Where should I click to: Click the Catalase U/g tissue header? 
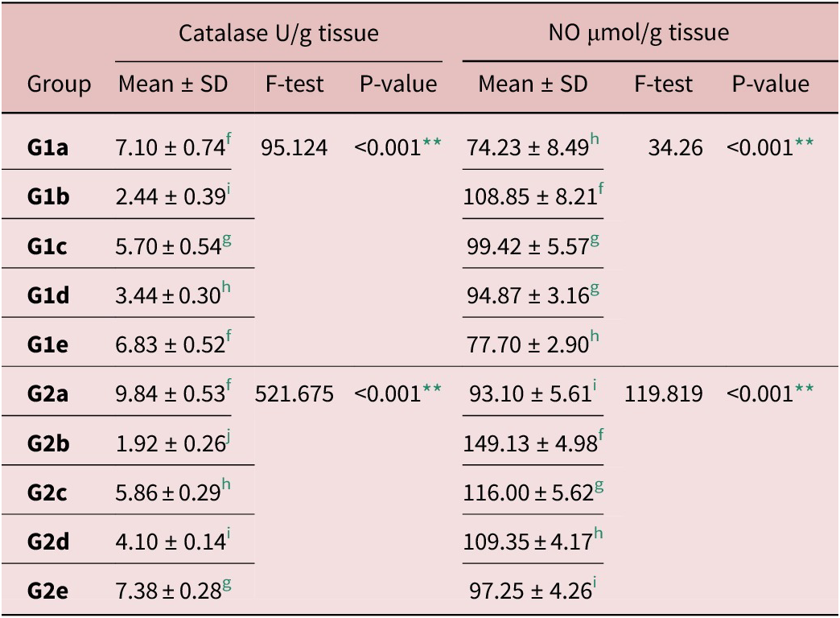(x=278, y=33)
